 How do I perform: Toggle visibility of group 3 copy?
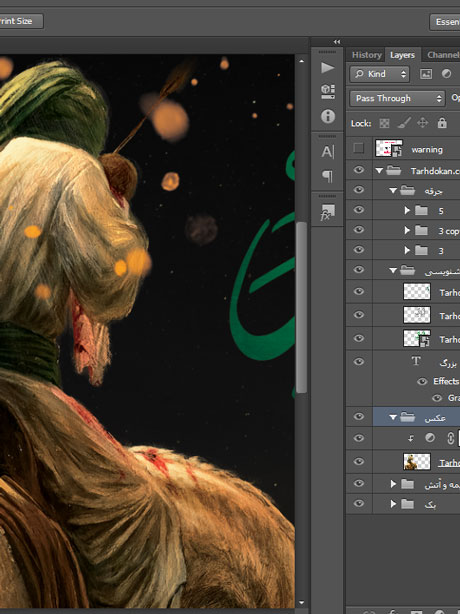[x=359, y=230]
